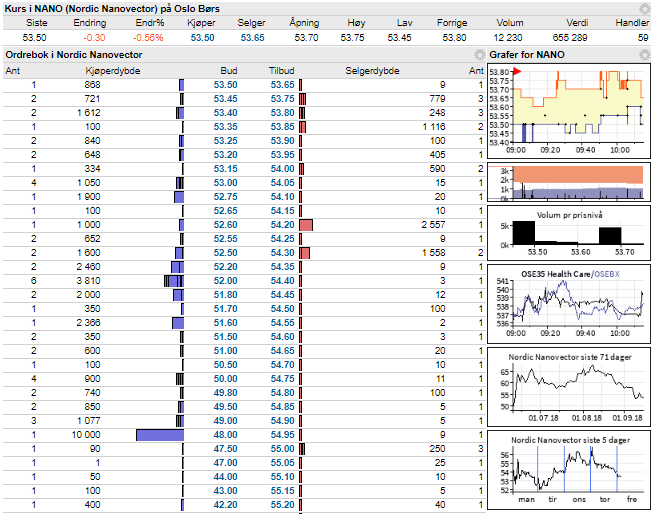Viewport: 654px width, 514px height.
Task: Open the Nordic Nanovector siste 71 dager chart
Action: click(x=569, y=387)
